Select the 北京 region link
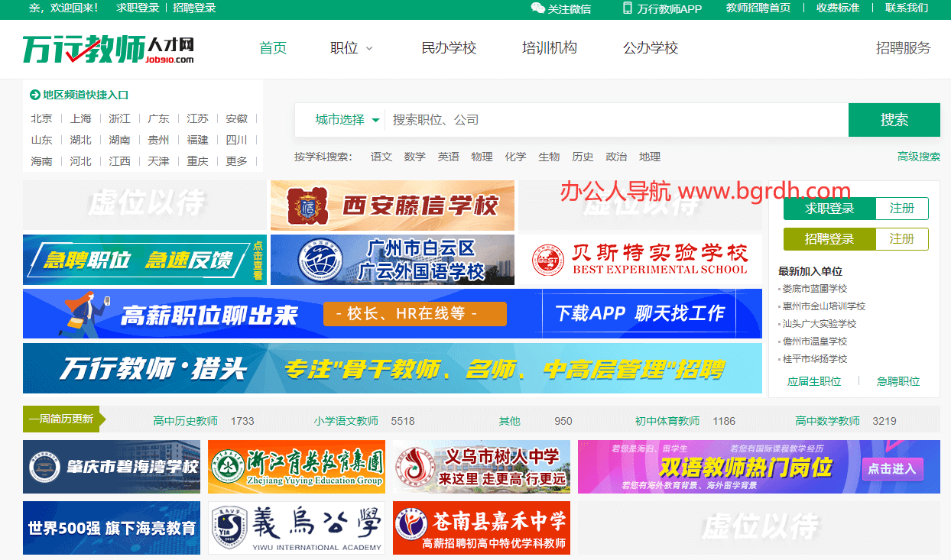The width and height of the screenshot is (951, 560). [41, 118]
